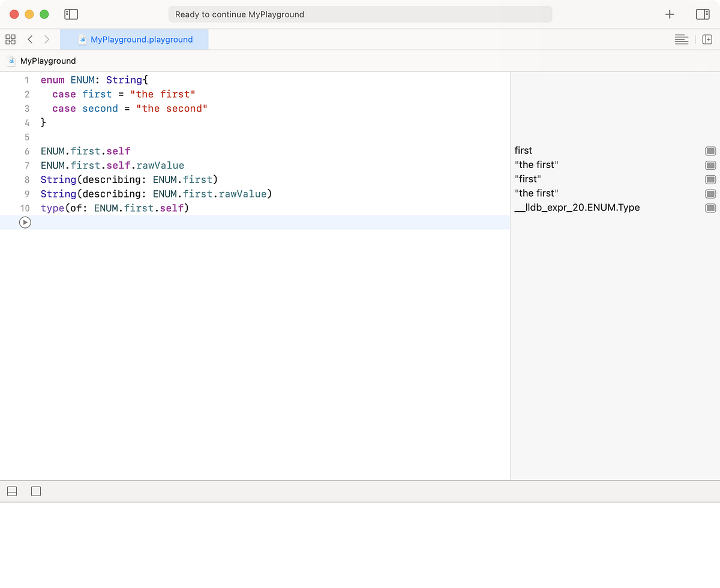720x588 pixels.
Task: Show result for __lldb_expr_20.ENUM.Type
Action: pos(710,207)
